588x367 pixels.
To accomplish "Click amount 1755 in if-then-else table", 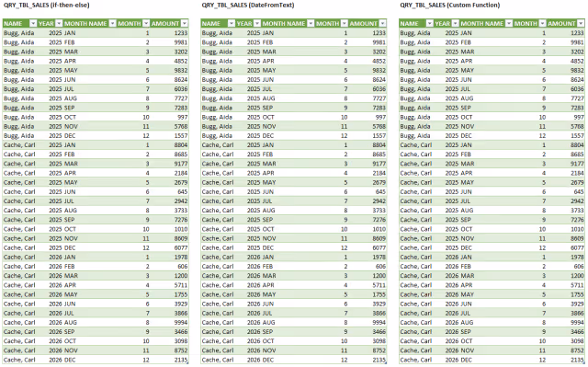I will [x=181, y=294].
